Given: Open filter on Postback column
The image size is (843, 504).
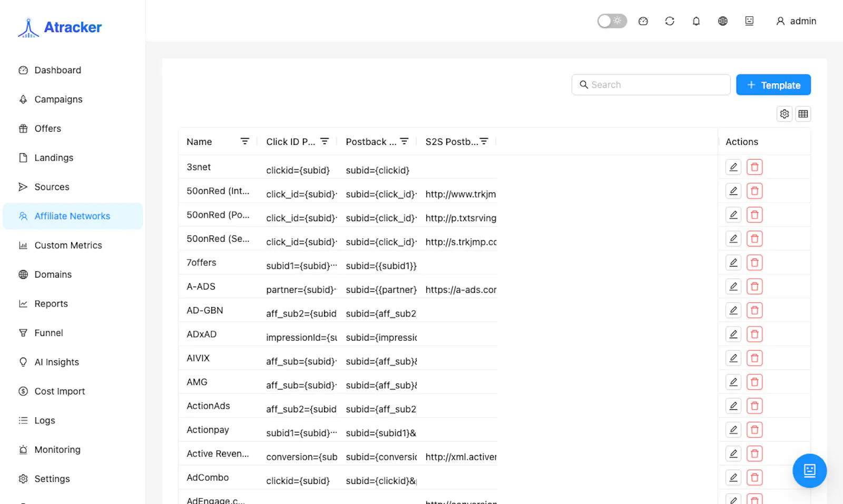Looking at the screenshot, I should click(404, 141).
